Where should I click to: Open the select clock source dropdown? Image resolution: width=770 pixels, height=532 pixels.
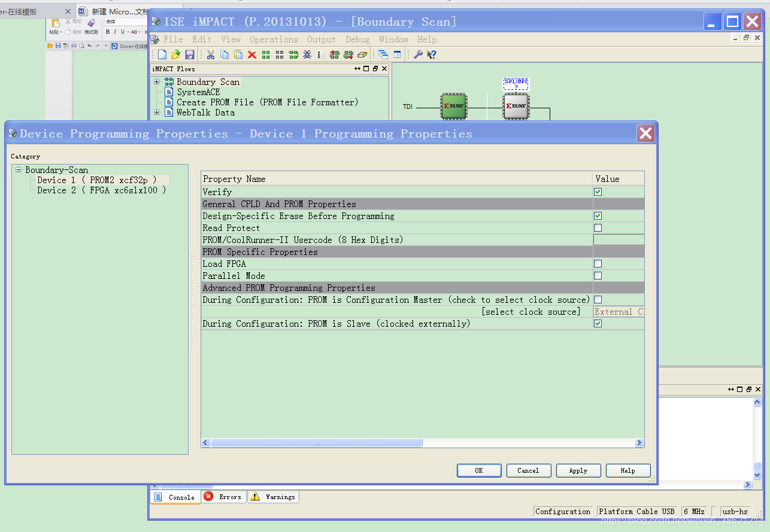pyautogui.click(x=619, y=312)
